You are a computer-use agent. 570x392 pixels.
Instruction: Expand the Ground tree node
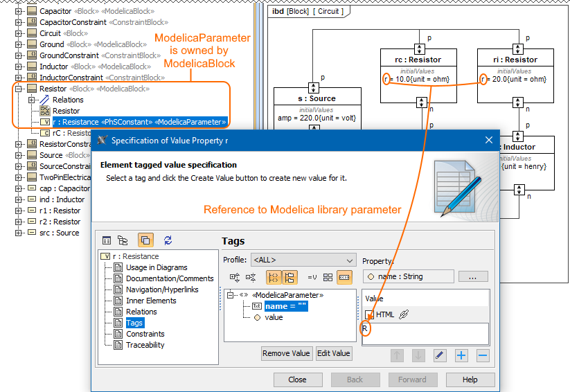pos(18,44)
